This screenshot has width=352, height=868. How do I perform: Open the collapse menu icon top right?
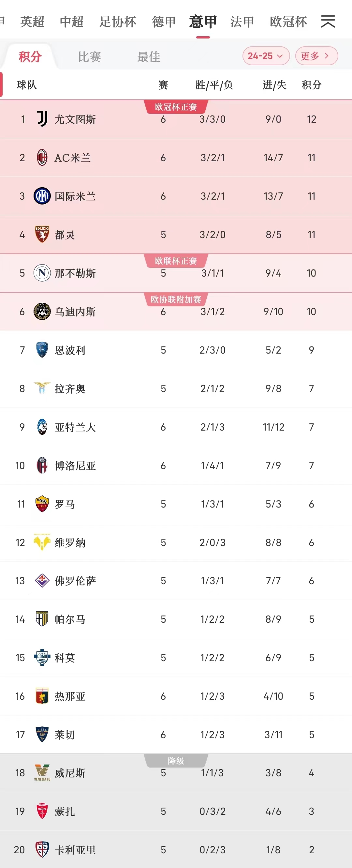point(328,22)
